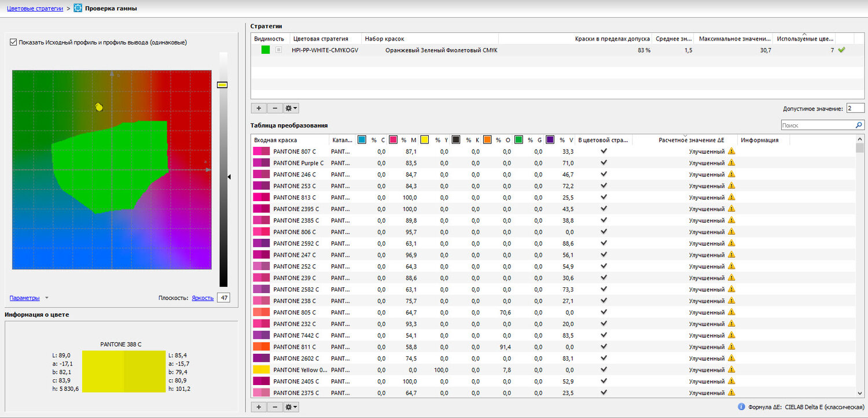Select the PANTONE 807 C row
Screen dimensions: 868x418
point(553,151)
